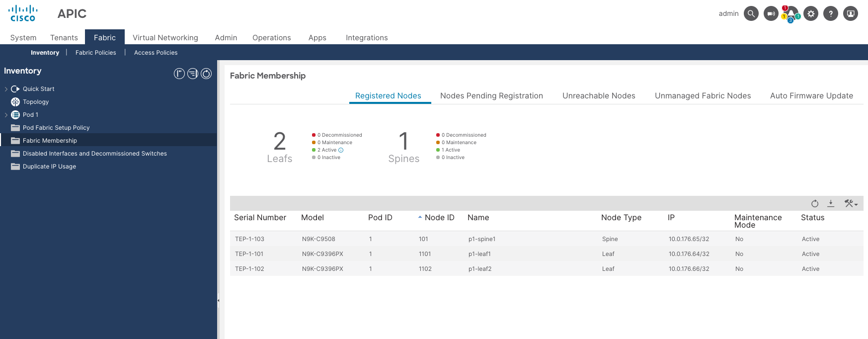Select the TEP-1-103 serial number cell
This screenshot has height=339, width=868.
tap(249, 239)
